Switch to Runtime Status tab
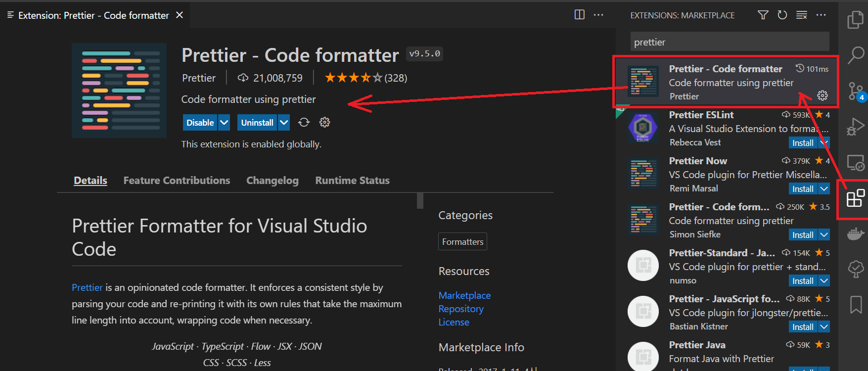Viewport: 868px width, 371px height. coord(353,181)
